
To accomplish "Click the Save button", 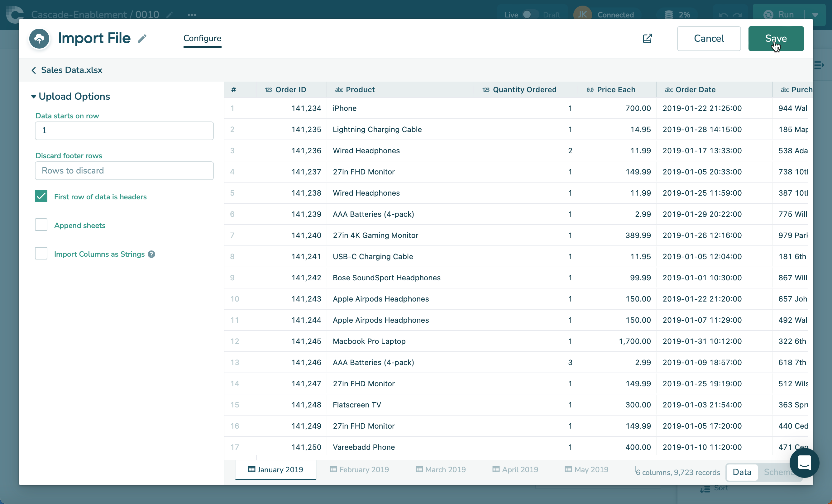I will pos(776,39).
